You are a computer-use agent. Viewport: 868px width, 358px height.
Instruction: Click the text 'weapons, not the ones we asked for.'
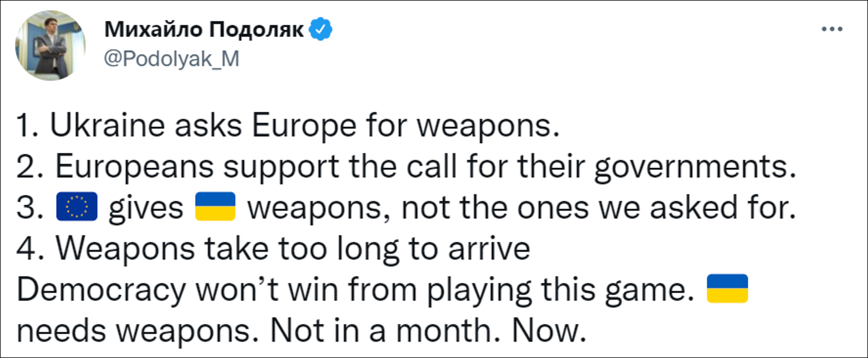(x=522, y=208)
